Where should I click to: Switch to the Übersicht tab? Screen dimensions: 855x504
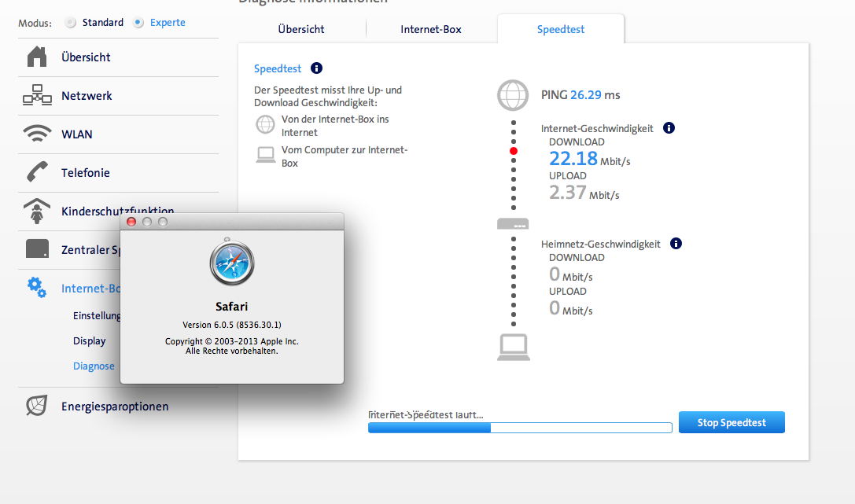(x=301, y=29)
